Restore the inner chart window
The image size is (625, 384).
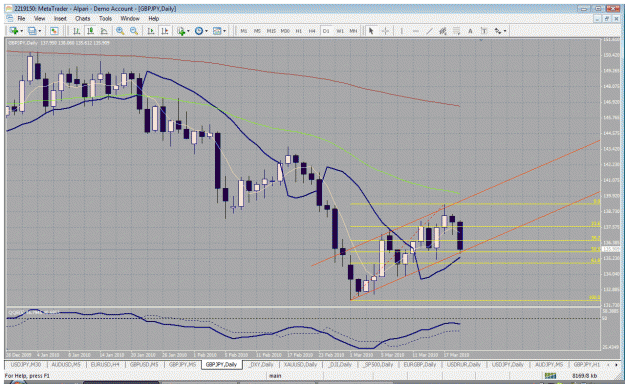pyautogui.click(x=606, y=19)
